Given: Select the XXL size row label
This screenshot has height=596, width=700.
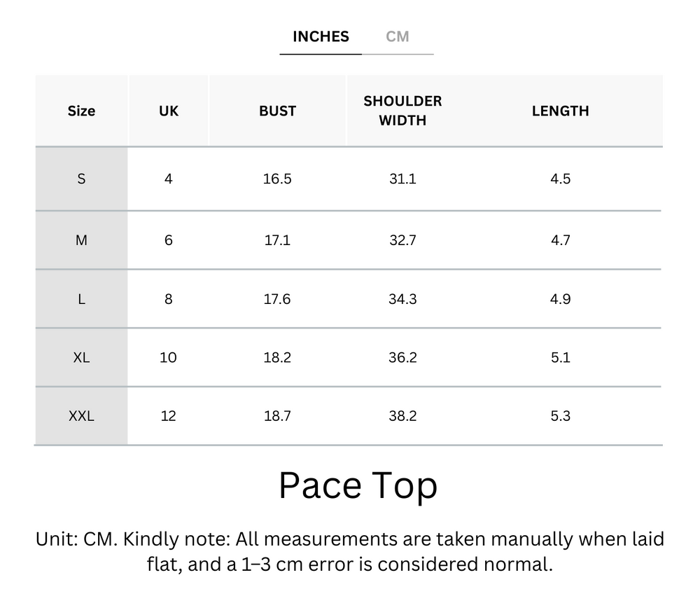Looking at the screenshot, I should pyautogui.click(x=81, y=416).
